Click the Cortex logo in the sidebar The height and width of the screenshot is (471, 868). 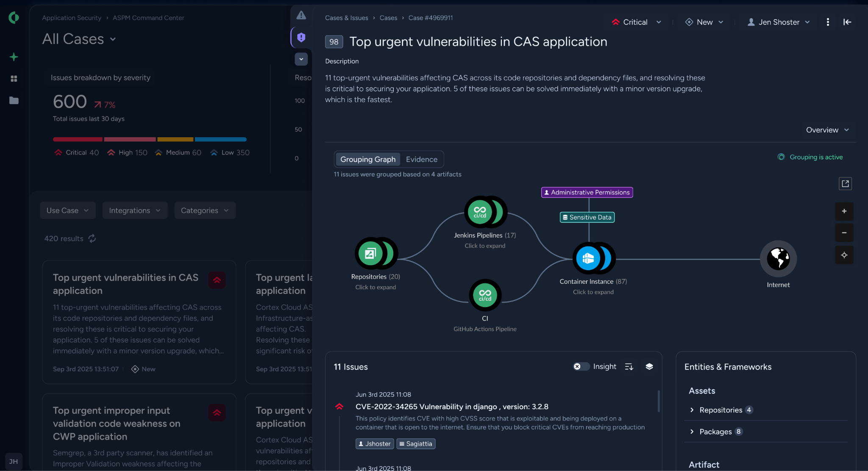14,18
